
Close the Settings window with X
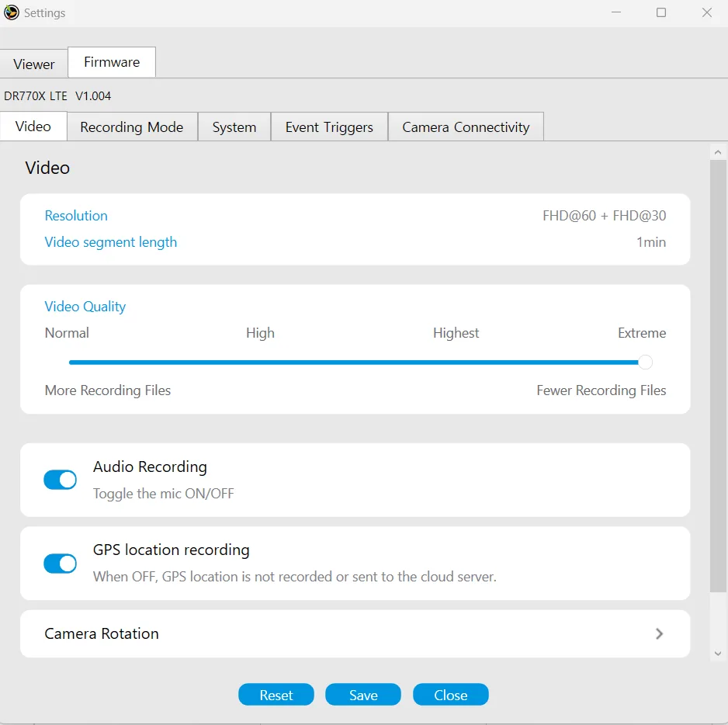point(706,12)
